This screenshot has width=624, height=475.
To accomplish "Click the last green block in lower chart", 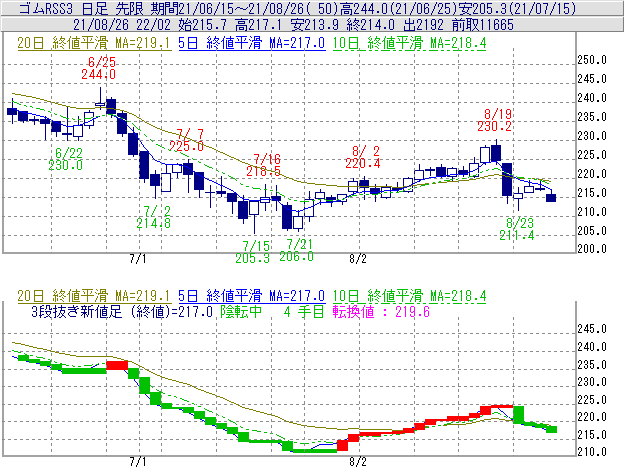I will (551, 429).
